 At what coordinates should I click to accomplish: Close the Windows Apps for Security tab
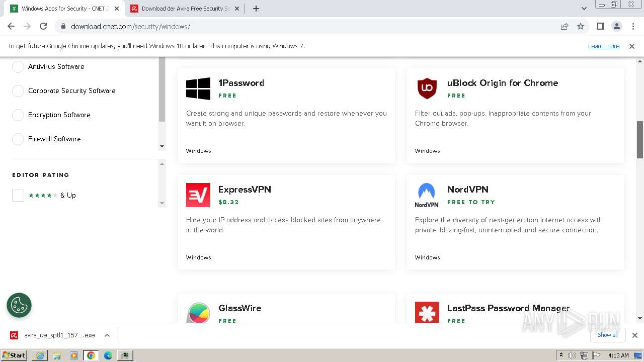tap(117, 9)
